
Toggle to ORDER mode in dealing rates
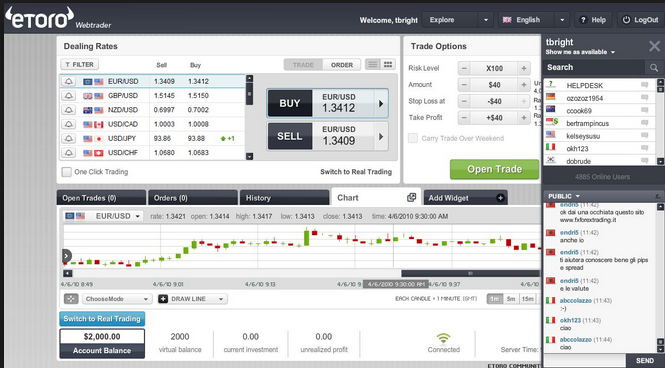click(x=342, y=65)
